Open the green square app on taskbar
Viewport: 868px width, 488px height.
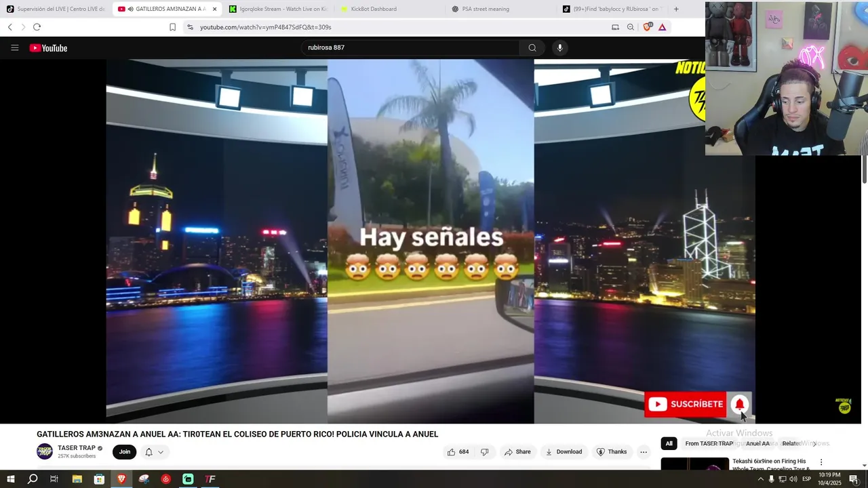(x=188, y=479)
